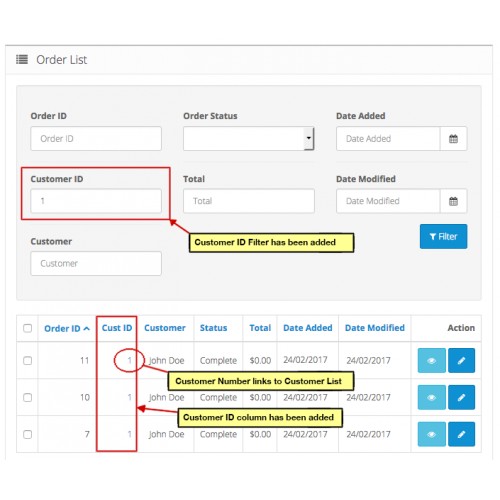Focus the Customer ID filter field

[96, 201]
